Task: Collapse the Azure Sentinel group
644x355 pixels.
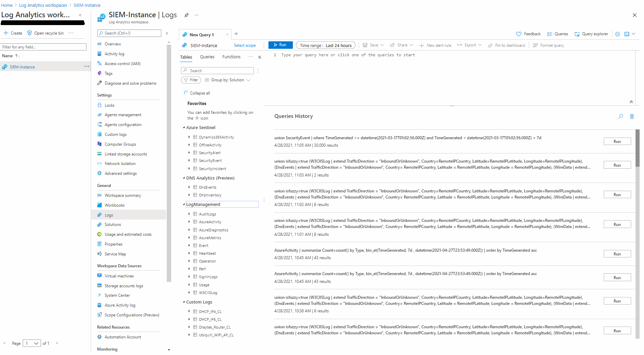Action: 184,128
